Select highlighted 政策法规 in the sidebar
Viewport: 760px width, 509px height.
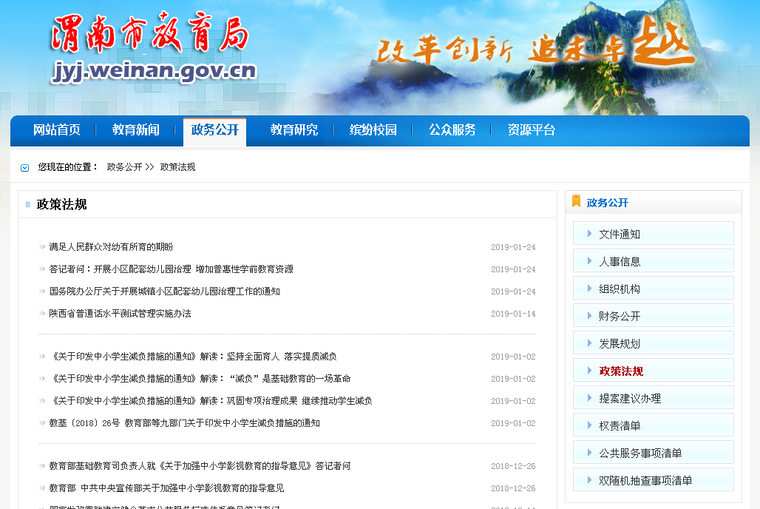tap(653, 371)
